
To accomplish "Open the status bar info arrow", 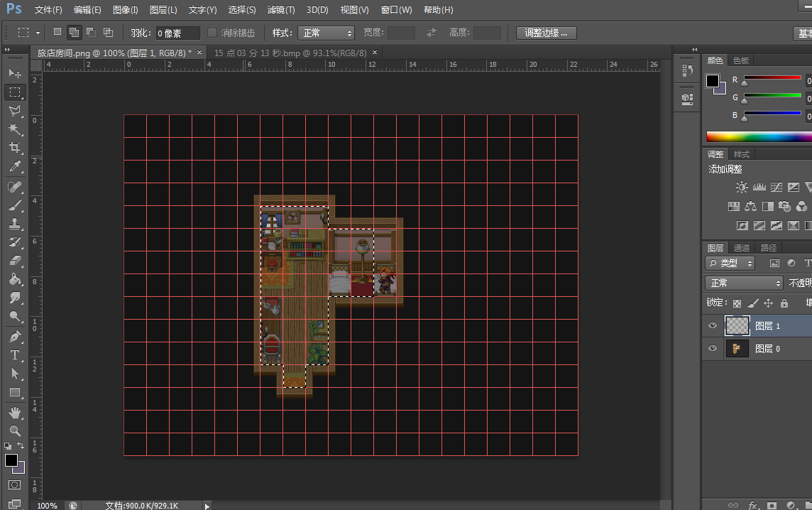I will (x=207, y=506).
